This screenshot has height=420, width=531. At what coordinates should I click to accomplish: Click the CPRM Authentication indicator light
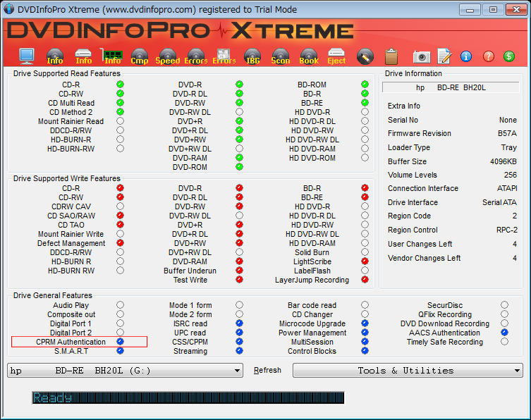(120, 342)
